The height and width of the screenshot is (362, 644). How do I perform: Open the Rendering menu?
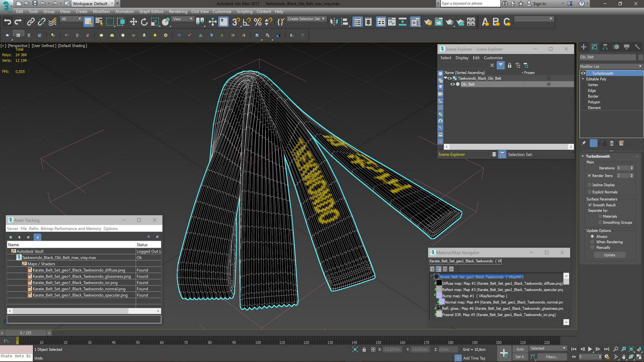tap(178, 11)
